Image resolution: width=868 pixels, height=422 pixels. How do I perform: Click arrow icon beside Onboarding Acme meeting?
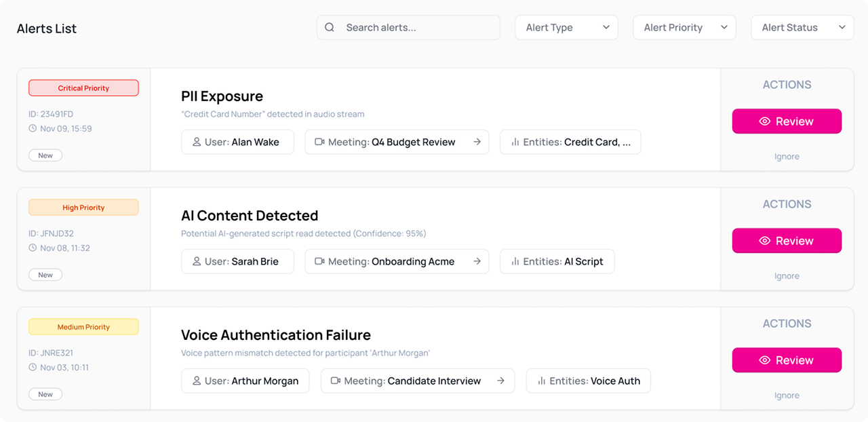(477, 262)
